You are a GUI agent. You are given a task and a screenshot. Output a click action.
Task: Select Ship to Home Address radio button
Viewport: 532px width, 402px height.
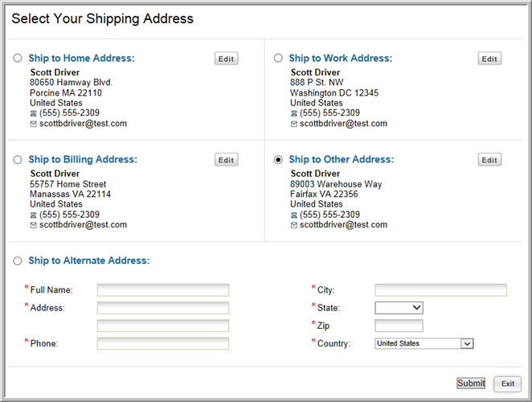18,58
